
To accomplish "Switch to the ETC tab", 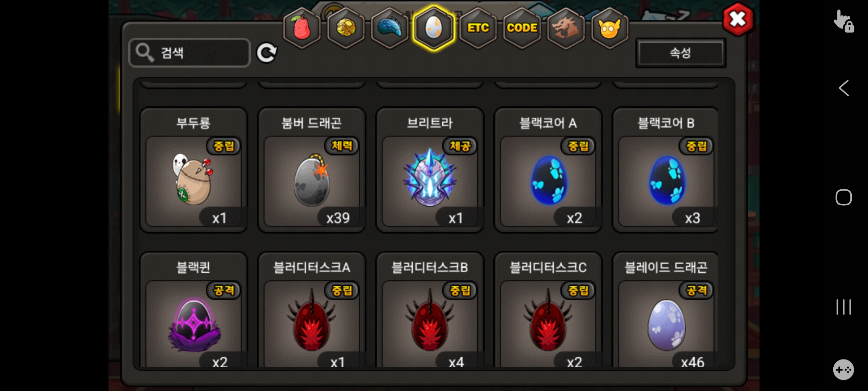I will [478, 28].
